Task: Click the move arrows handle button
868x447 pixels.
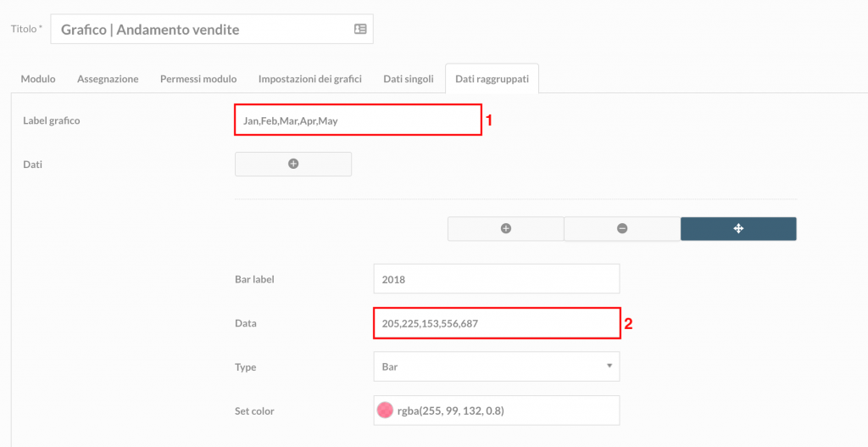Action: point(738,228)
